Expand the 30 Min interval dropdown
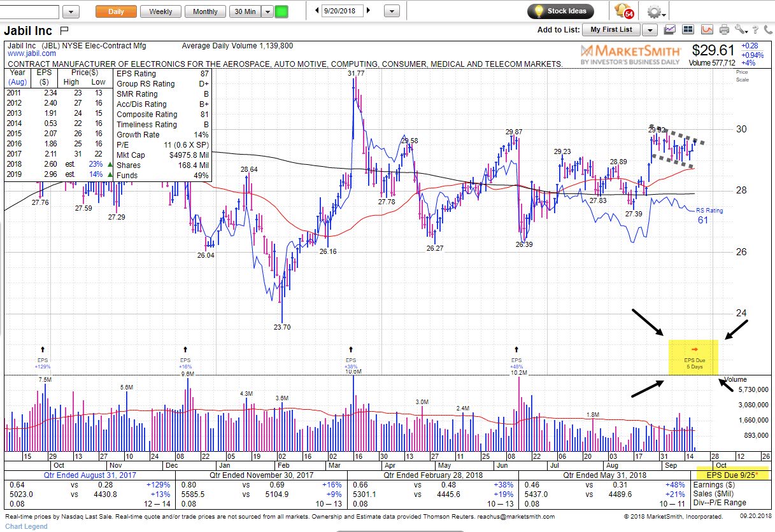Screen dimensions: 775x532 pos(267,11)
